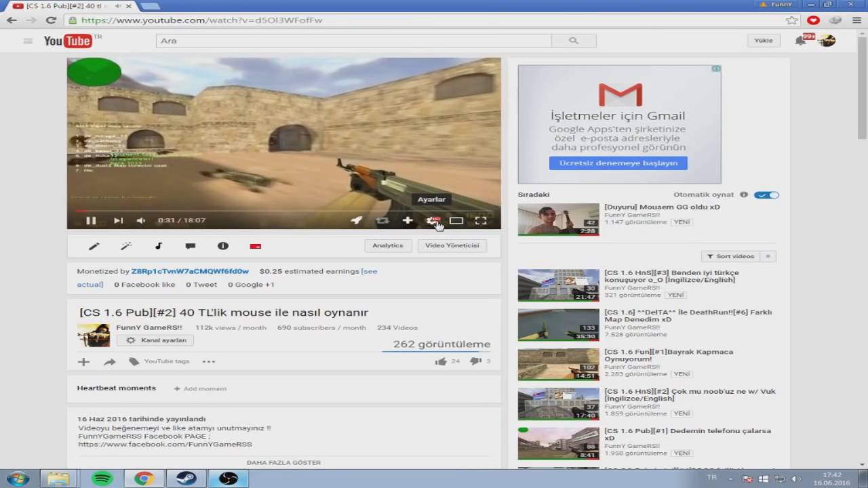Screen dimensions: 868x488
Task: Click the rocket icon in the player
Action: [356, 220]
